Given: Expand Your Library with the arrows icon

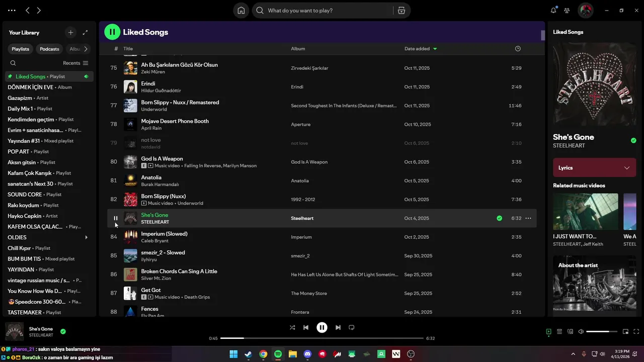Looking at the screenshot, I should [x=85, y=33].
